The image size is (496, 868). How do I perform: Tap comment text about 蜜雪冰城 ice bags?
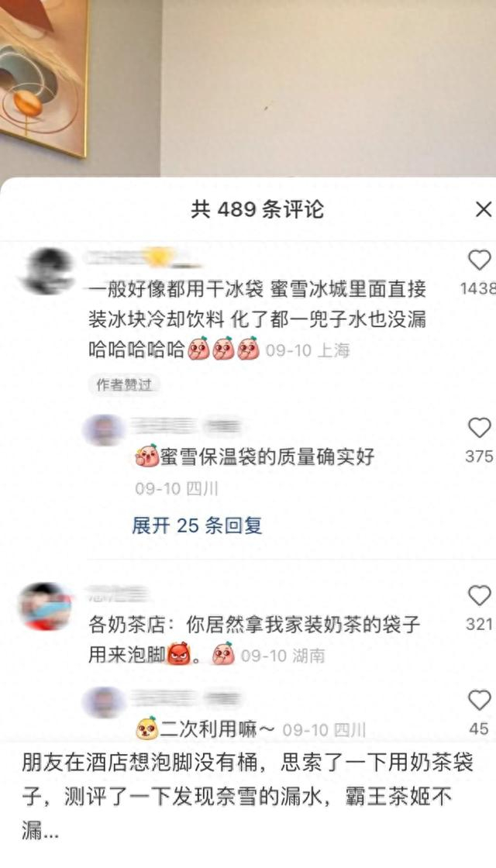coord(257,319)
